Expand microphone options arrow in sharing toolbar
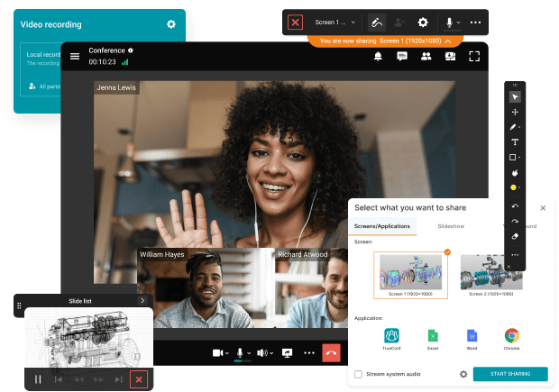Screen dimensions: 559x392 (x=458, y=23)
